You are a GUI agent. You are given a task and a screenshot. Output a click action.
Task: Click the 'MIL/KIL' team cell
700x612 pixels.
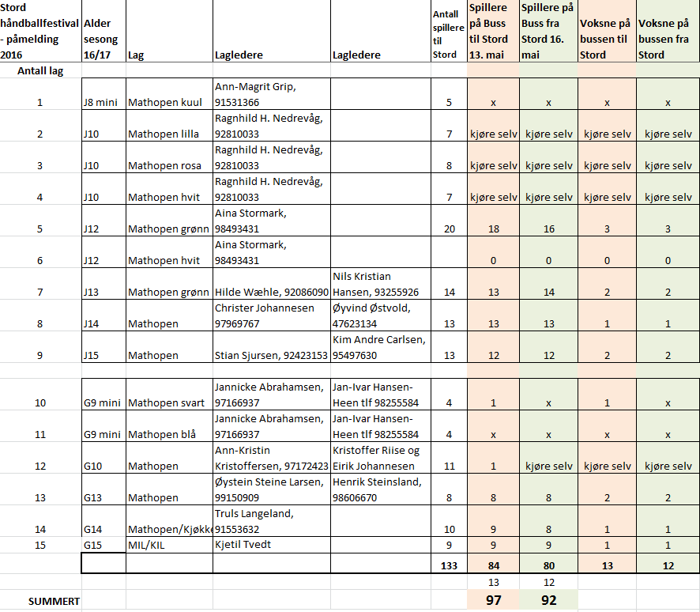[169, 545]
